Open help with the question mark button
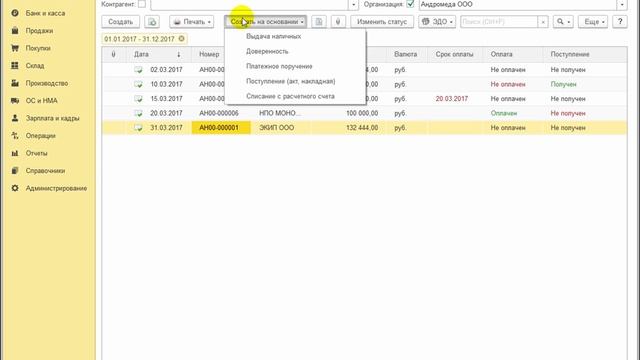 [620, 22]
